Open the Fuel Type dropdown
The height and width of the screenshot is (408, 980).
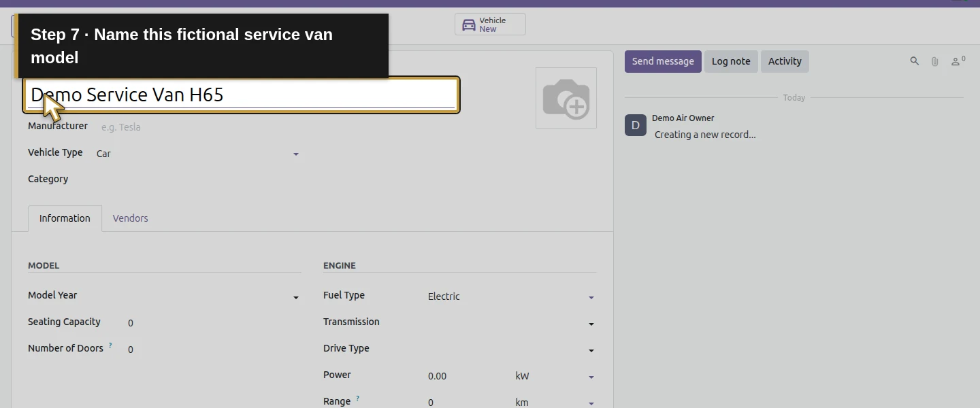512,296
